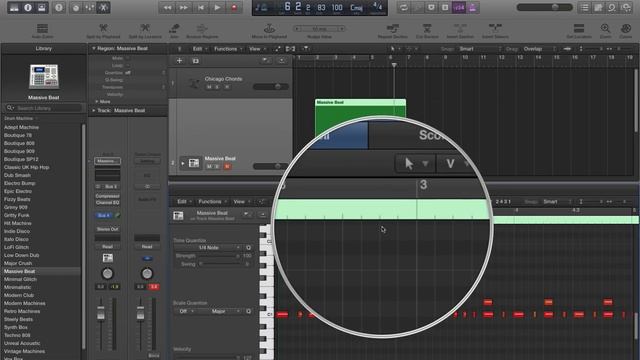Go to beginning of project
The height and width of the screenshot is (360, 640).
(x=200, y=7)
